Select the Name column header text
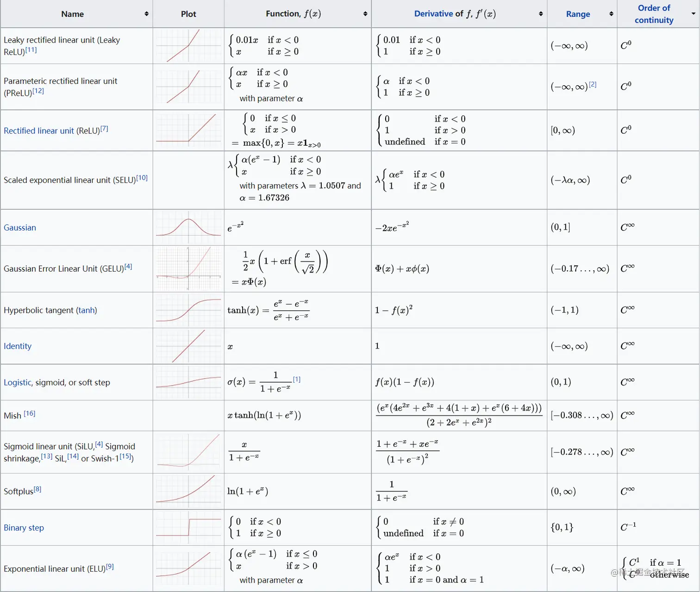 point(73,14)
